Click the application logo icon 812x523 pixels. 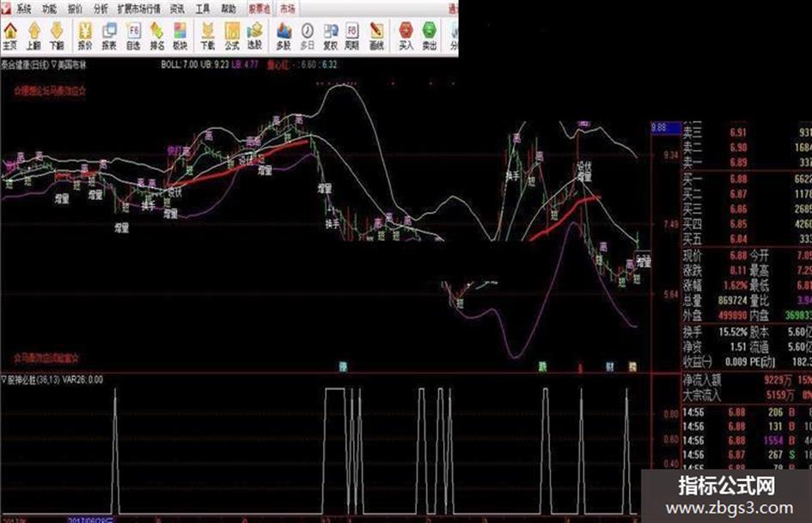(x=5, y=9)
